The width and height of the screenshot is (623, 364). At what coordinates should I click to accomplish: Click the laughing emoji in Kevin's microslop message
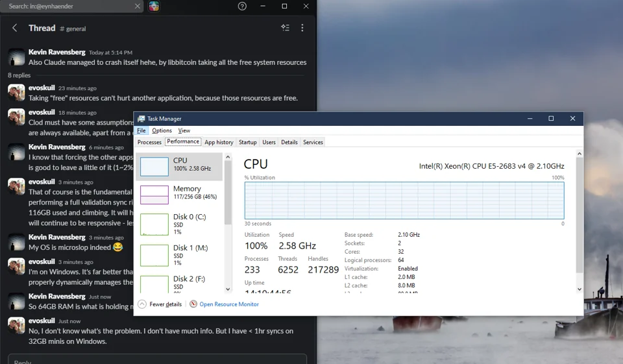pyautogui.click(x=117, y=247)
